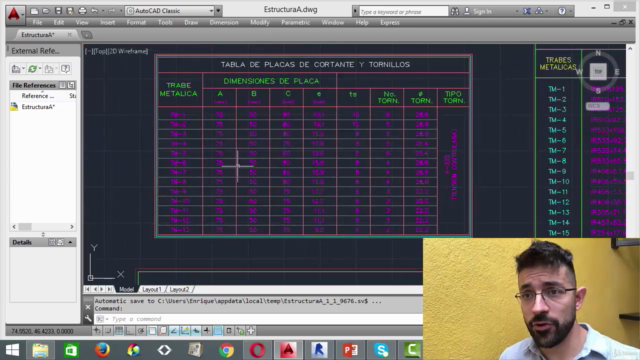Open the Insert menu
640x360 pixels.
point(108,22)
